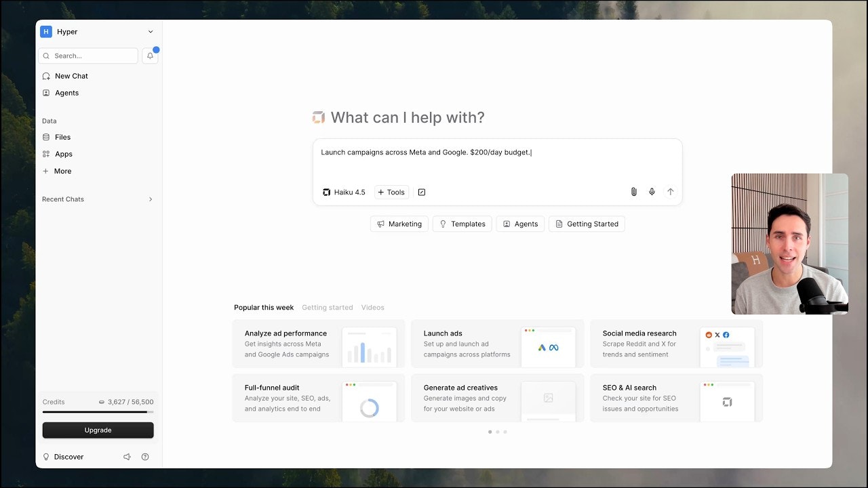Toggle the checkbox icon next to Tools

click(x=422, y=192)
